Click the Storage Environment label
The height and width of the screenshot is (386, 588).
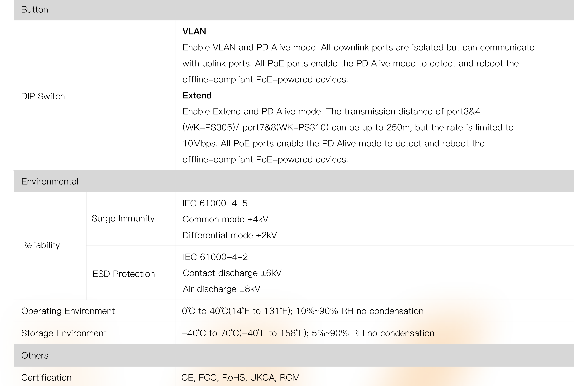64,333
